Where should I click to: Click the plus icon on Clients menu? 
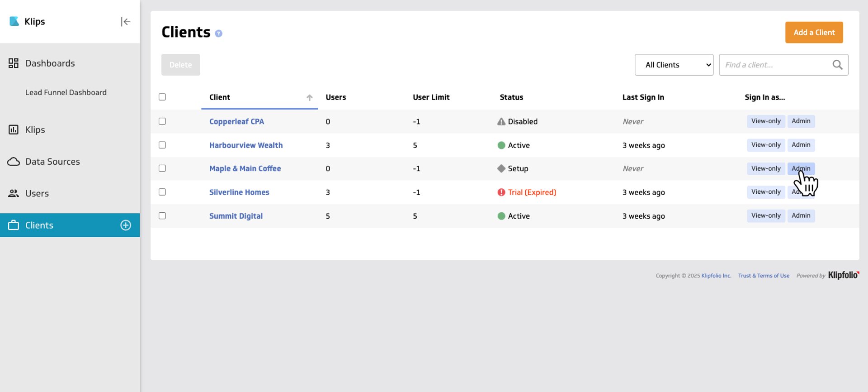126,225
